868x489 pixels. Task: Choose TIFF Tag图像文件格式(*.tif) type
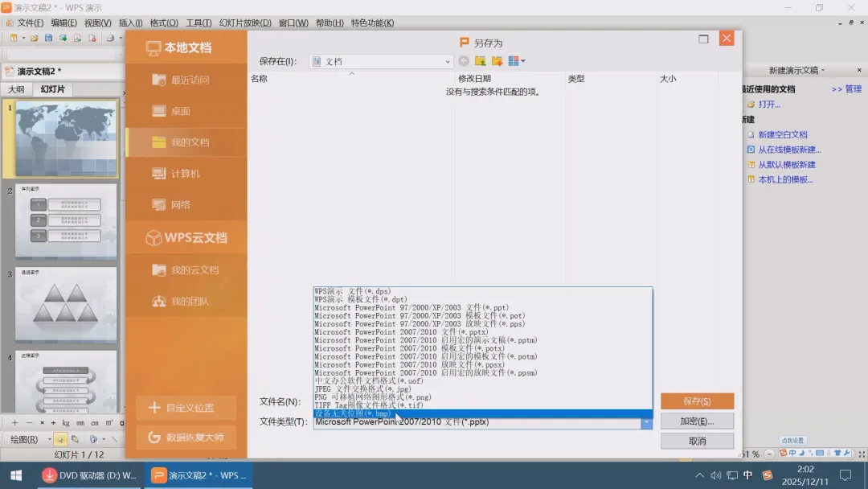[483, 405]
